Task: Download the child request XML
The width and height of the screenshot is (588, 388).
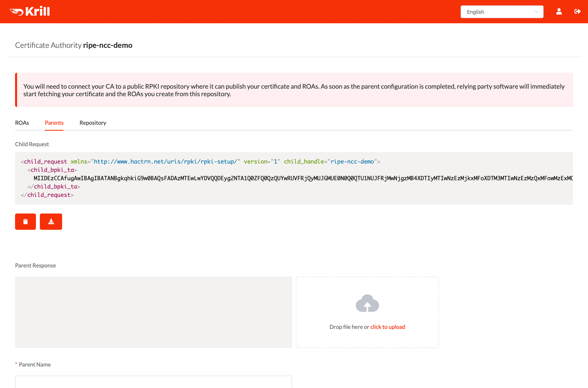Action: 51,221
